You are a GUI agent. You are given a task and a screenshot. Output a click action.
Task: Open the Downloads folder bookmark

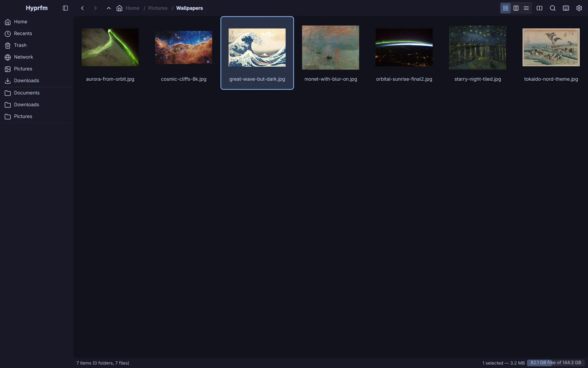pos(37,105)
